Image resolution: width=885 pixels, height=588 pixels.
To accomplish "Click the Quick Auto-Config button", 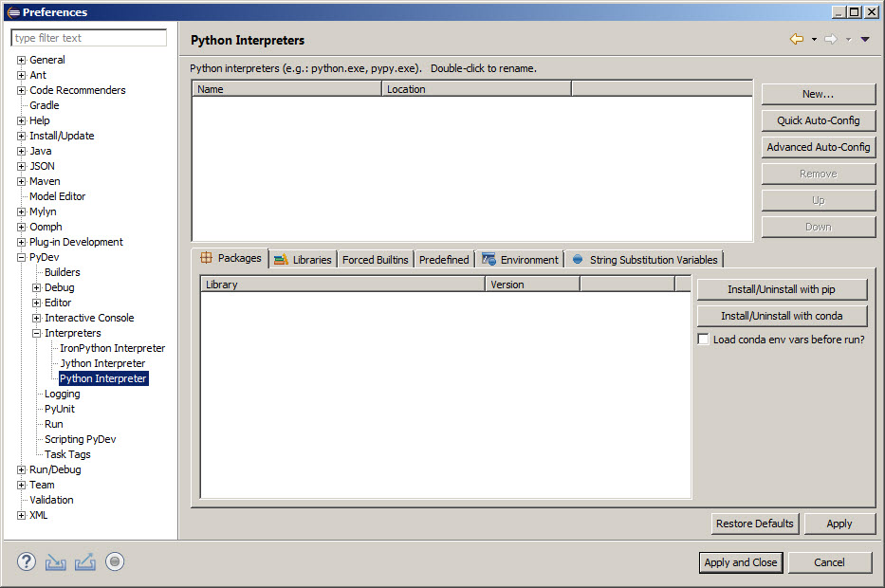I will (818, 120).
